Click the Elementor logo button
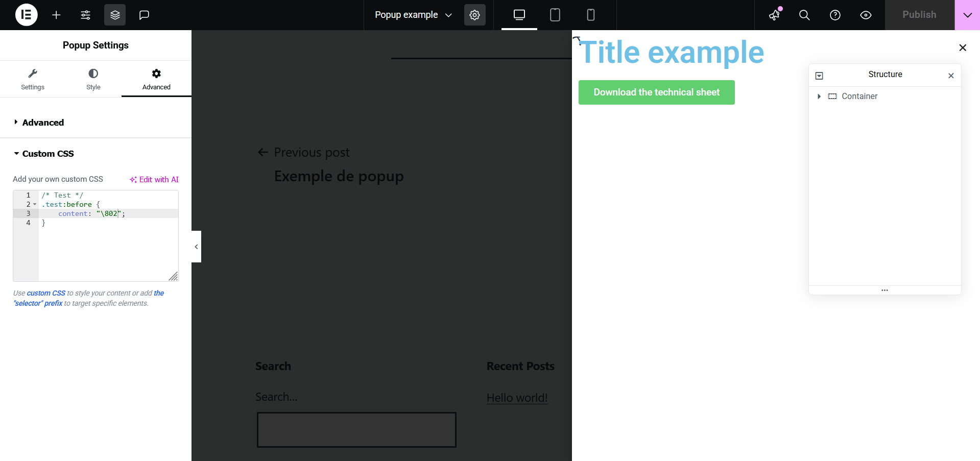980x461 pixels. click(x=27, y=15)
